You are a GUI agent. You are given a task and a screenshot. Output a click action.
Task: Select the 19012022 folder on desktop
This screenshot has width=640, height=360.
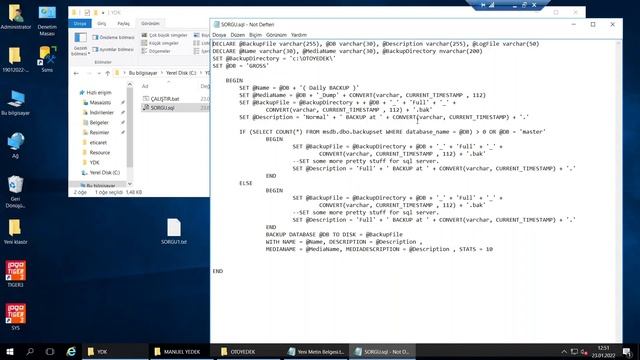[15, 60]
